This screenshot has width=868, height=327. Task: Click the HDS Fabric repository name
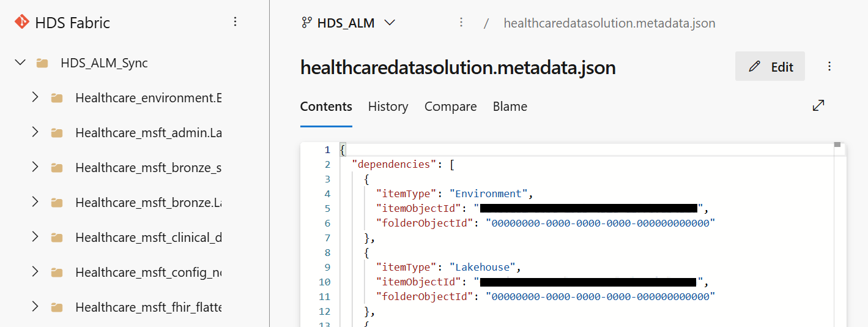[x=73, y=23]
